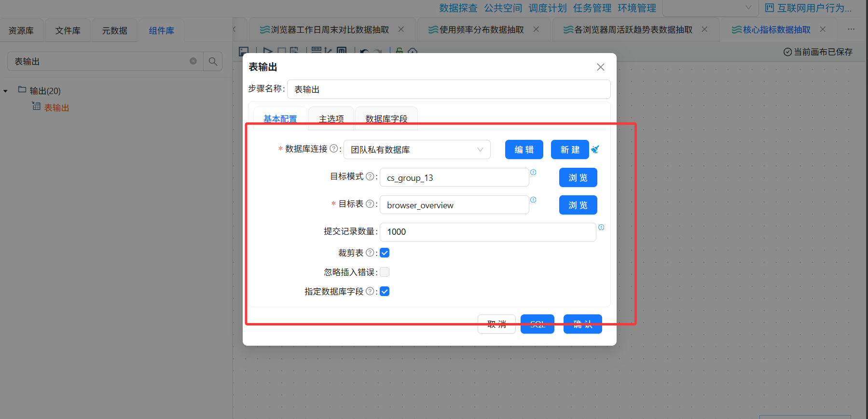Click info icon next to 提交记录数量 field
The height and width of the screenshot is (419, 868).
(601, 227)
